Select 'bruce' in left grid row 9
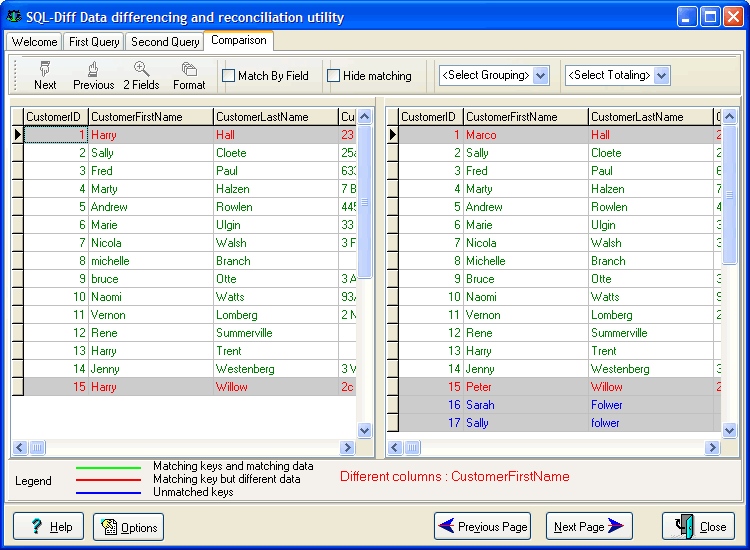Image resolution: width=750 pixels, height=550 pixels. [105, 279]
